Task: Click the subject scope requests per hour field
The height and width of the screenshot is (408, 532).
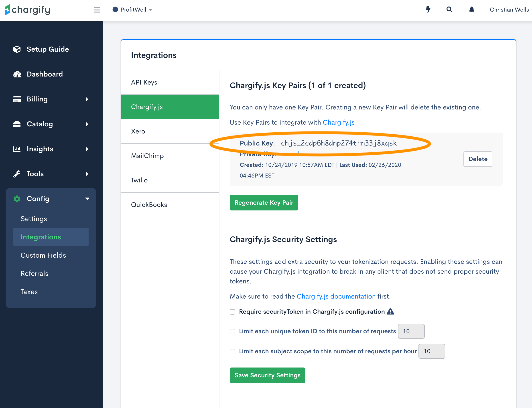Action: tap(432, 351)
